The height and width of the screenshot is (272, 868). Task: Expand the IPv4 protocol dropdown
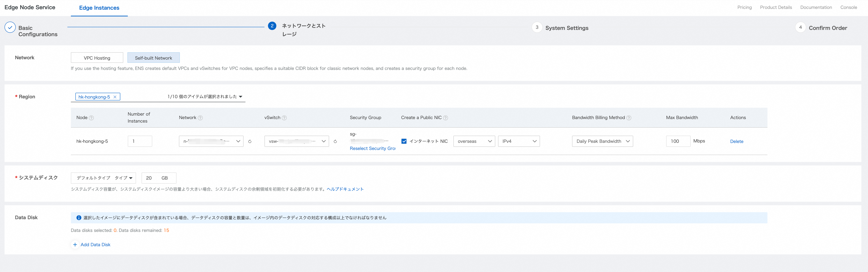pos(519,141)
